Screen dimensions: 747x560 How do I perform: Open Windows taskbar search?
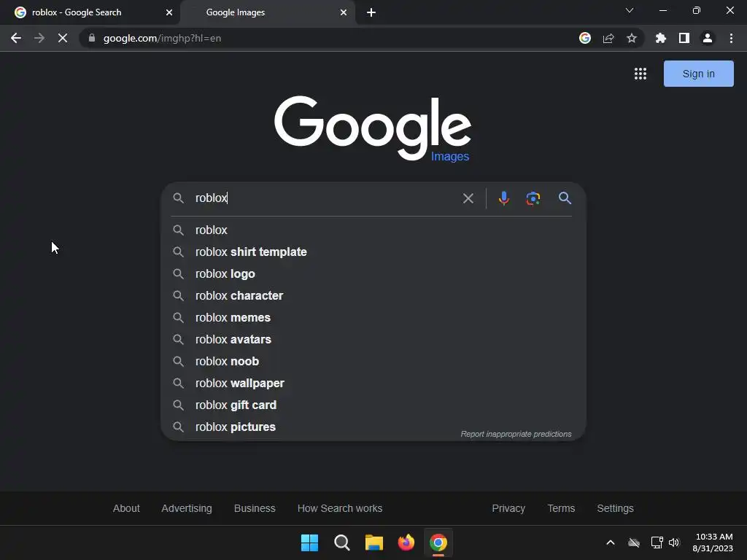[342, 542]
